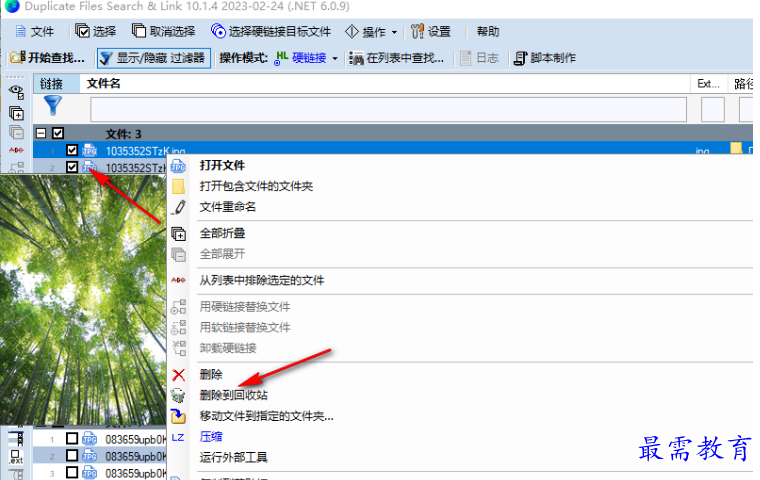Collapse the 文件: 3 group
Viewport: 760px width, 480px height.
click(x=42, y=133)
